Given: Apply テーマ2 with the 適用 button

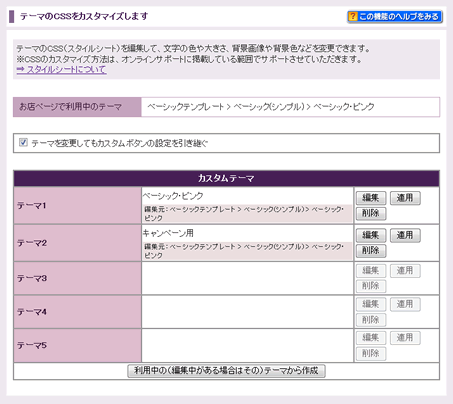Looking at the screenshot, I should [405, 235].
